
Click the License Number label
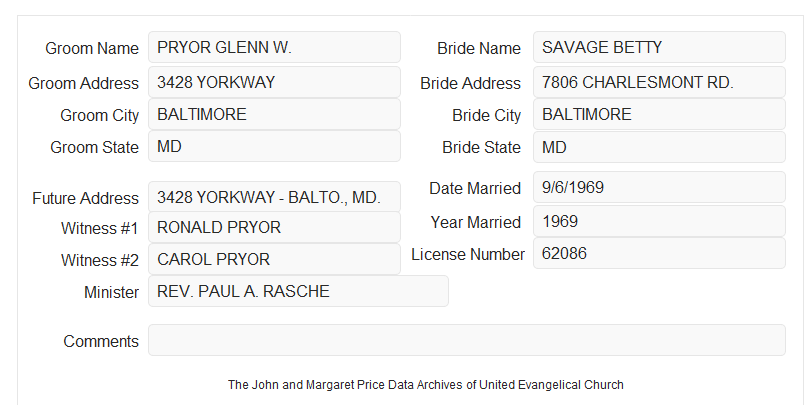point(468,255)
